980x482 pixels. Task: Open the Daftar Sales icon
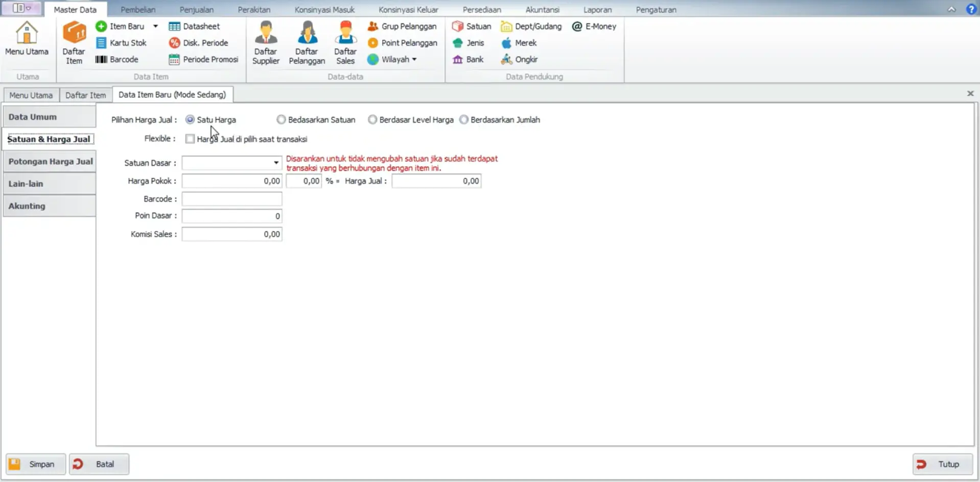(x=345, y=43)
